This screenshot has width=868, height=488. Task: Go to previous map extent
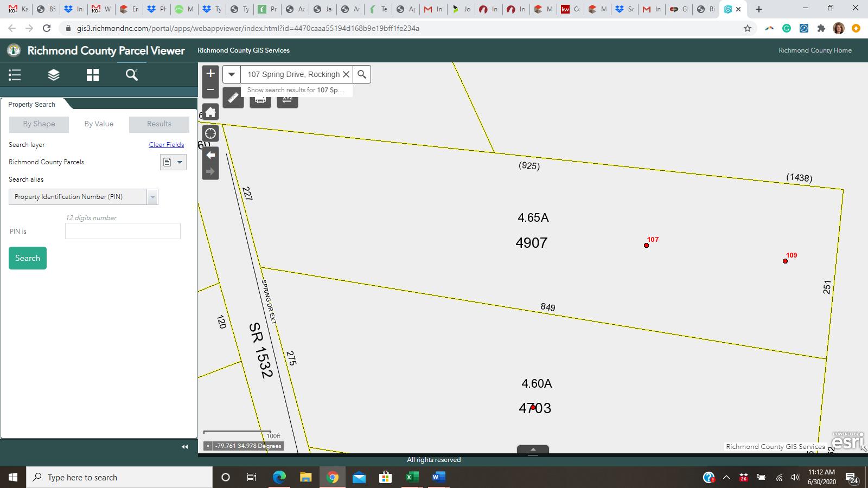[x=210, y=155]
